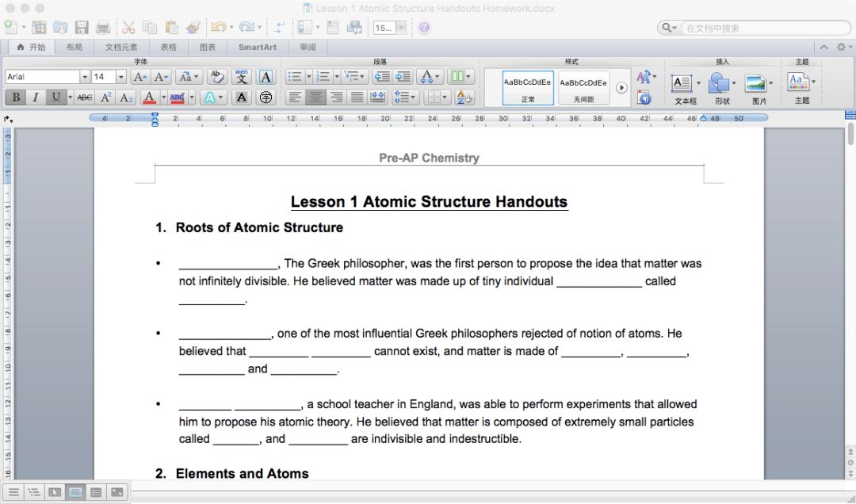
Task: Click the Cut scissors icon
Action: point(128,28)
